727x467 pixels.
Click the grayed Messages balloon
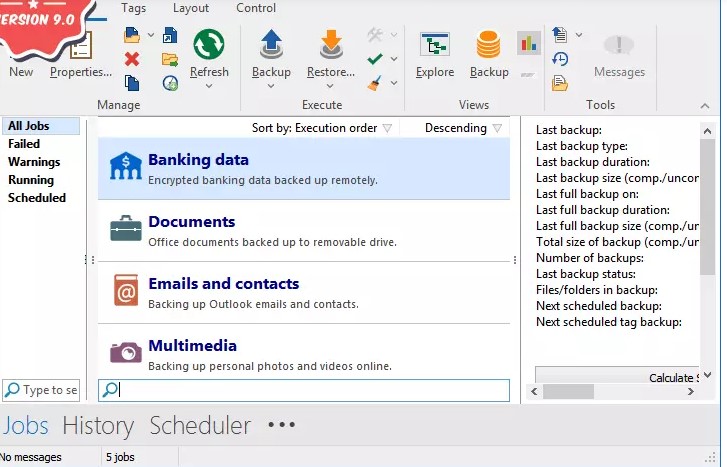619,45
